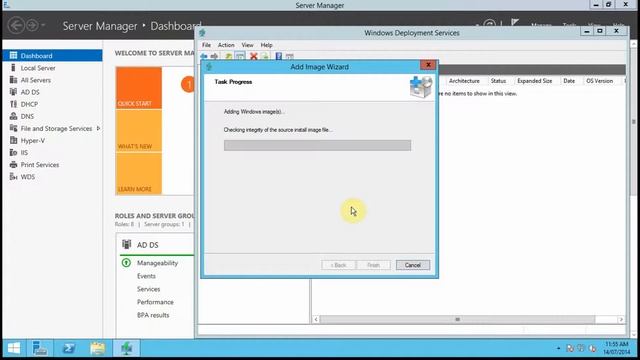Viewport: 640px width, 360px height.
Task: Click File and Storage Services icon
Action: point(13,128)
